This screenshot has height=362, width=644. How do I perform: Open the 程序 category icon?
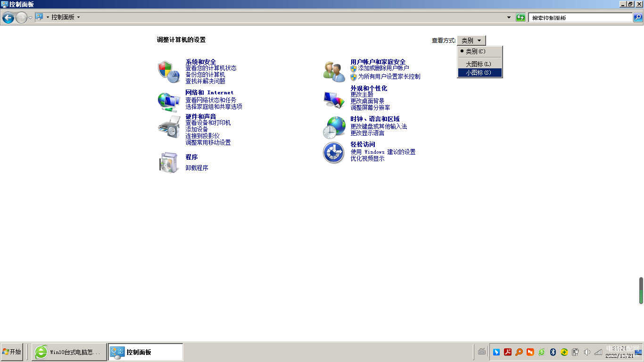tap(168, 163)
